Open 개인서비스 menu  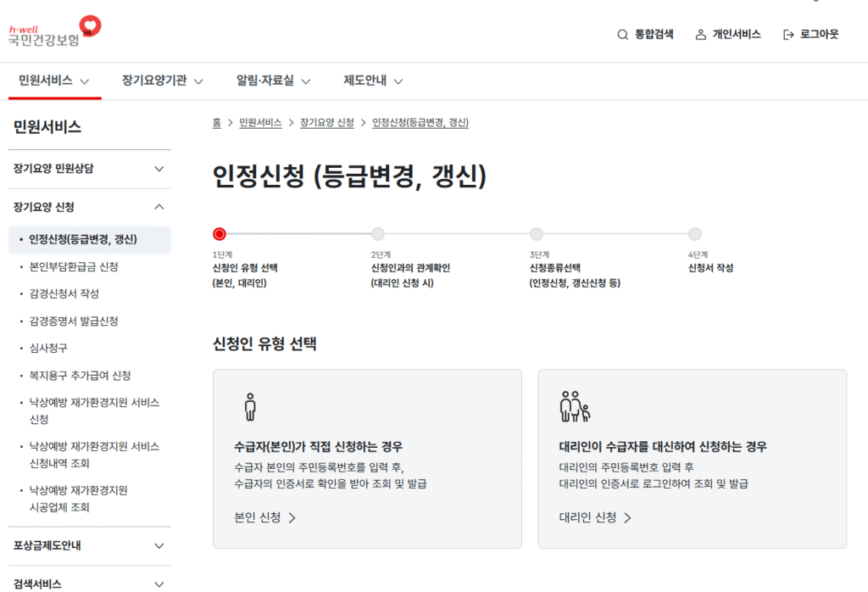[728, 34]
